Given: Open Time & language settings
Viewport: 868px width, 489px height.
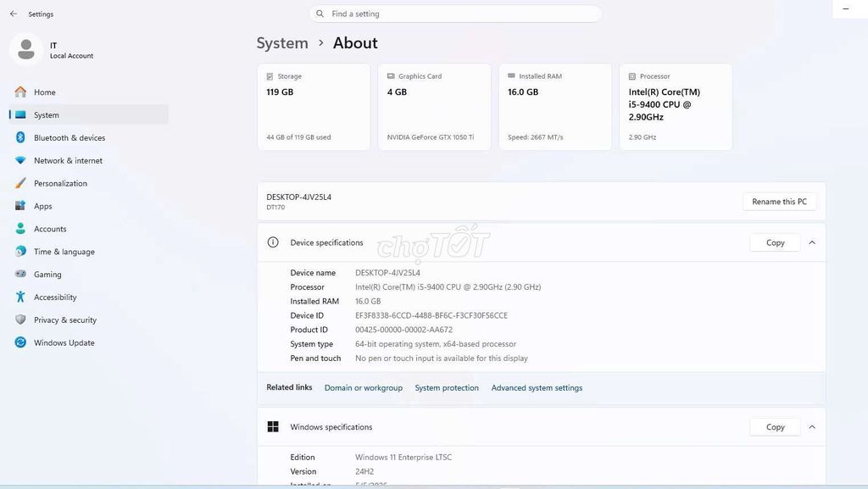Looking at the screenshot, I should [88, 251].
